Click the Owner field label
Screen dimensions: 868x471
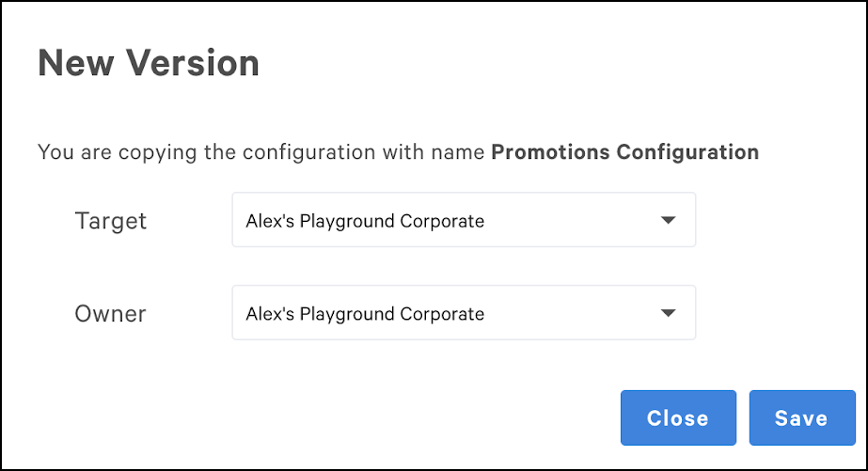coord(110,313)
